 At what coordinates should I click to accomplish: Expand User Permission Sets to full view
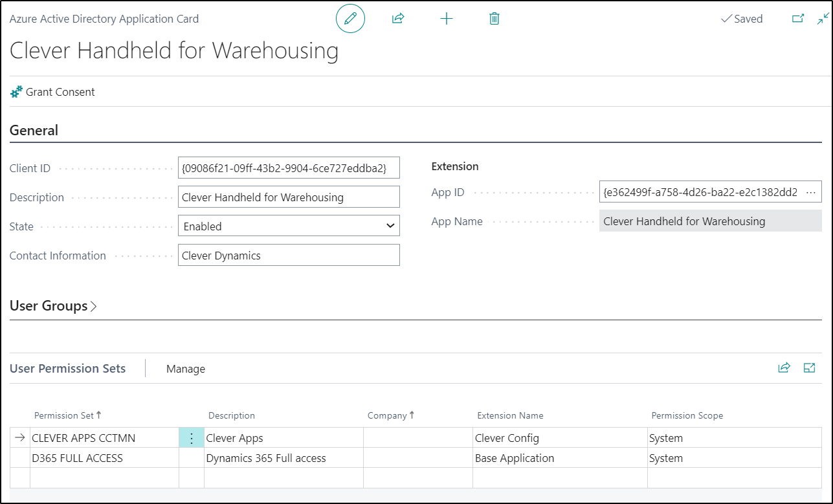pos(809,368)
